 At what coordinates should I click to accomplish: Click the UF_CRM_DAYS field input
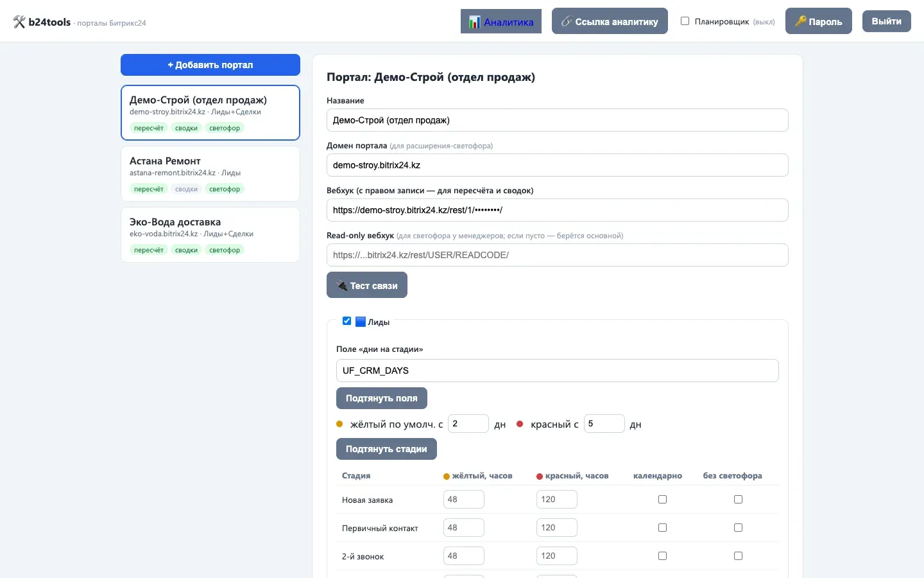click(x=557, y=371)
